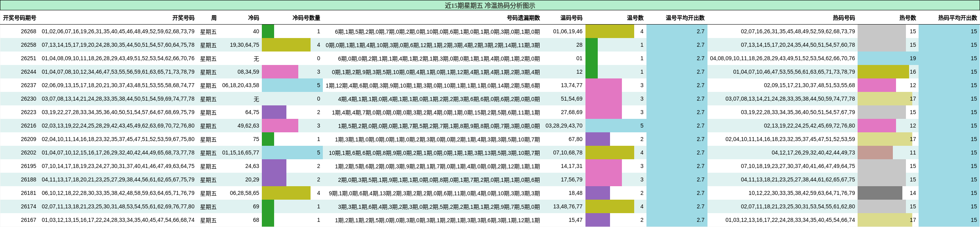Image resolution: width=980 pixels, height=227 pixels.
Task: Select period number 26202
Action: pyautogui.click(x=29, y=153)
